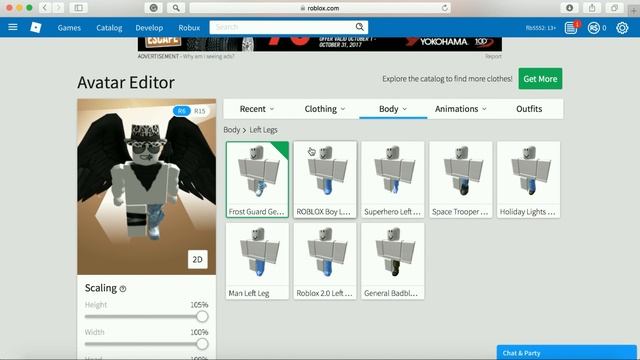The image size is (640, 360).
Task: Click 'Why am I seeing ads?' link
Action: 209,56
